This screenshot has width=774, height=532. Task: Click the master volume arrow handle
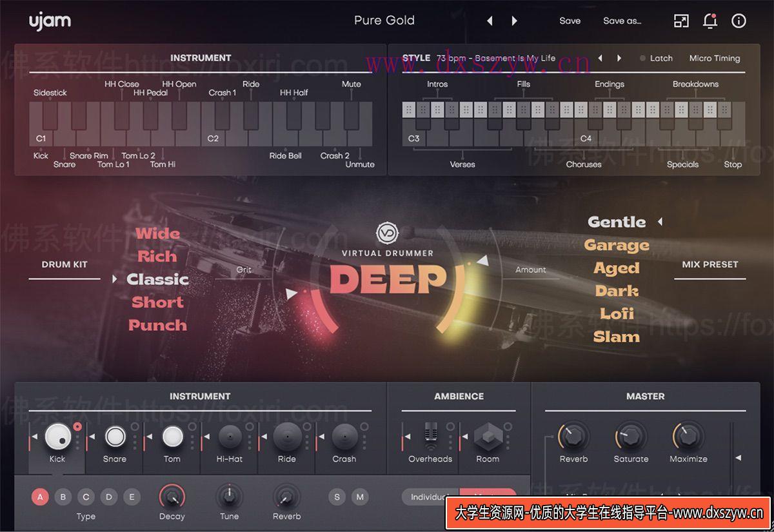click(x=739, y=458)
